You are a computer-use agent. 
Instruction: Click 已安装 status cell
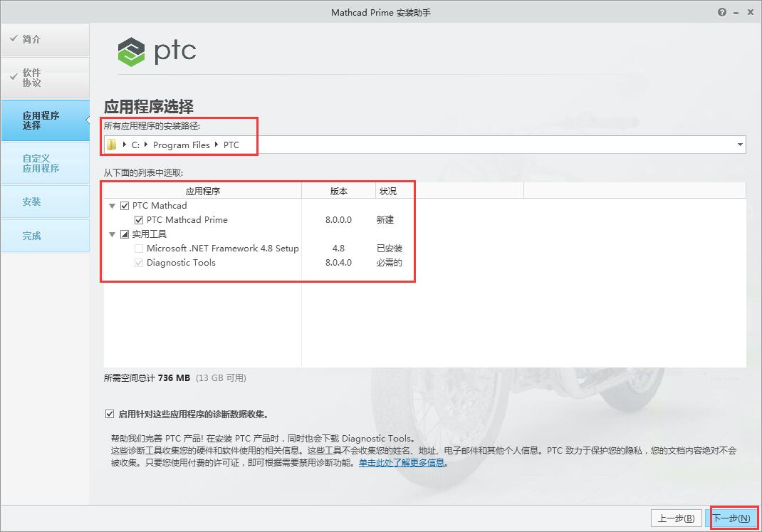pos(390,249)
